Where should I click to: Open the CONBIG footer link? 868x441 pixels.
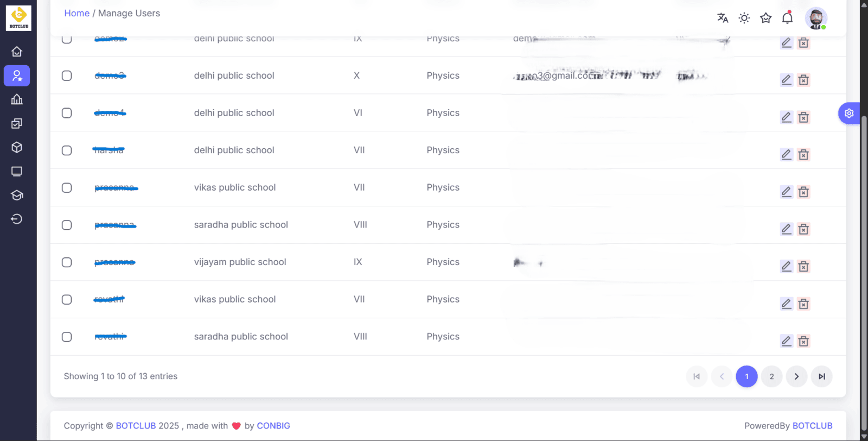click(x=273, y=426)
